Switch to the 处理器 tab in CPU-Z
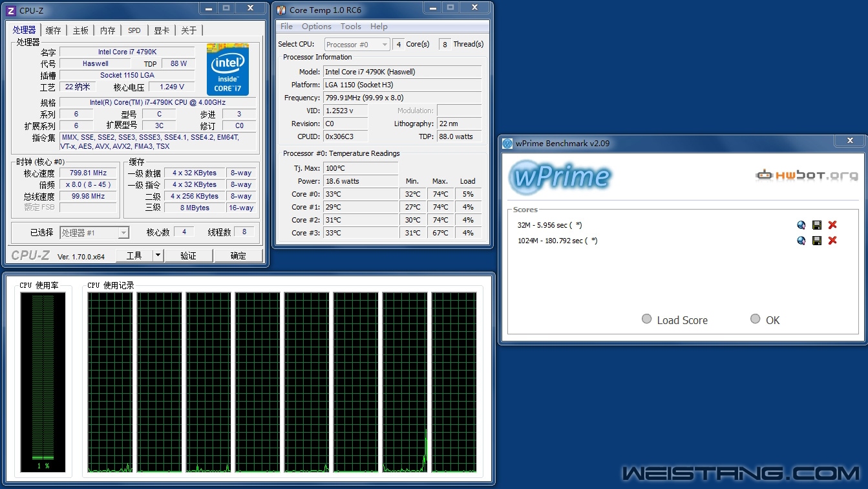Viewport: 868px width, 489px height. click(25, 30)
